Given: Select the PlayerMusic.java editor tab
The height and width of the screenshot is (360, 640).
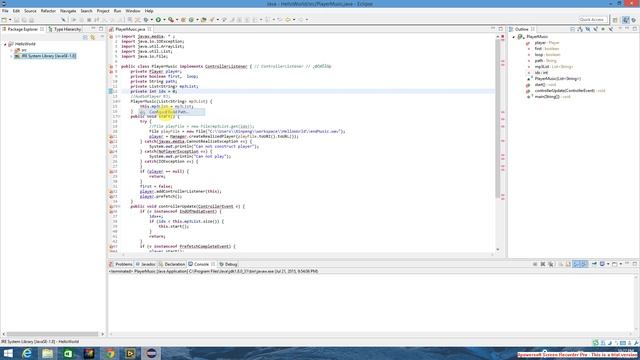Looking at the screenshot, I should coord(130,29).
